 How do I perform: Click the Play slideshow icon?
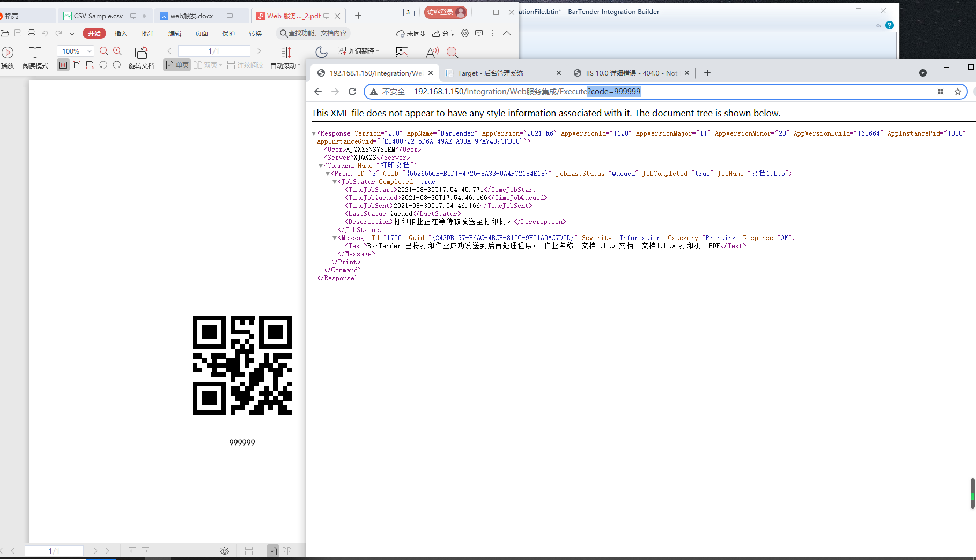8,53
